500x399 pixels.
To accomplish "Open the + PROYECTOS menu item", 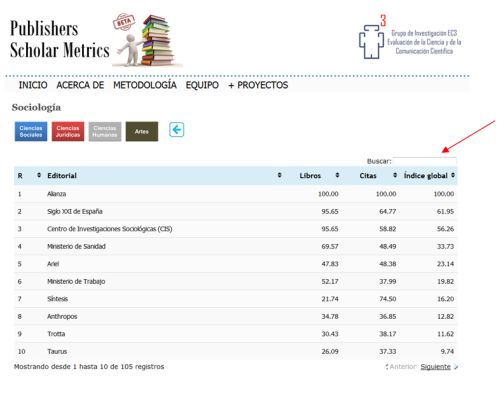I will [258, 85].
